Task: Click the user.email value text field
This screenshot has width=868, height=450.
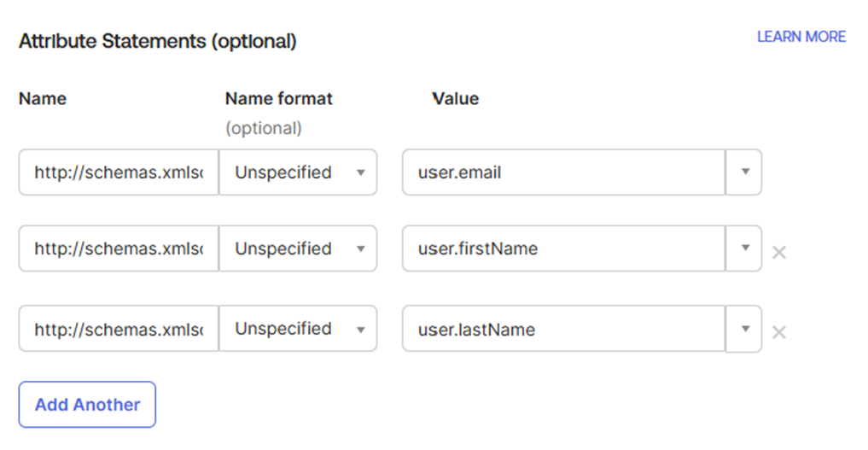Action: 563,172
